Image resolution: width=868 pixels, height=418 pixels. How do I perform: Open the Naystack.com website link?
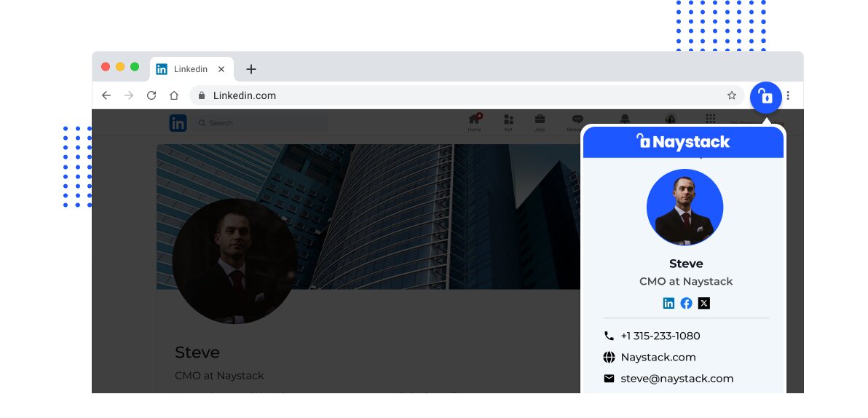pos(658,357)
